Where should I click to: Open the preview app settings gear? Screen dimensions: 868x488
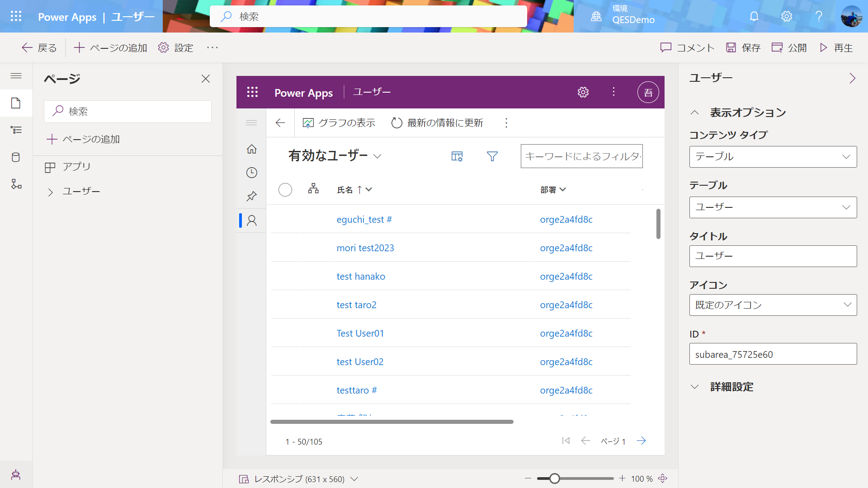point(583,92)
